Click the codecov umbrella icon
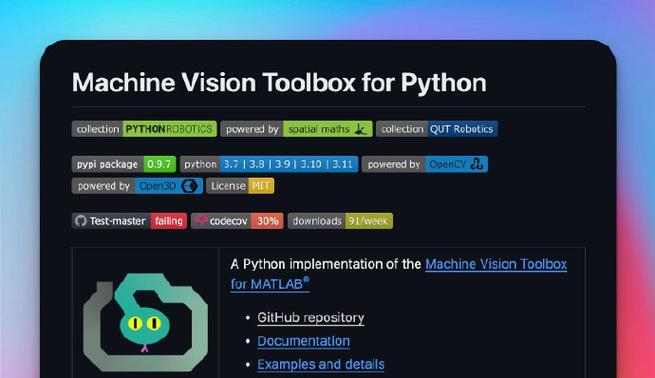 coord(201,220)
